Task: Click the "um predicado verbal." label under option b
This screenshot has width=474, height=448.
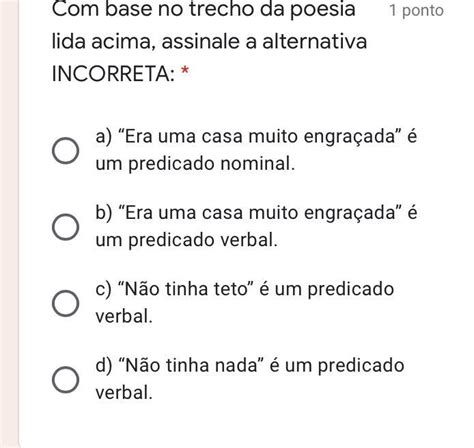Action: 186,240
